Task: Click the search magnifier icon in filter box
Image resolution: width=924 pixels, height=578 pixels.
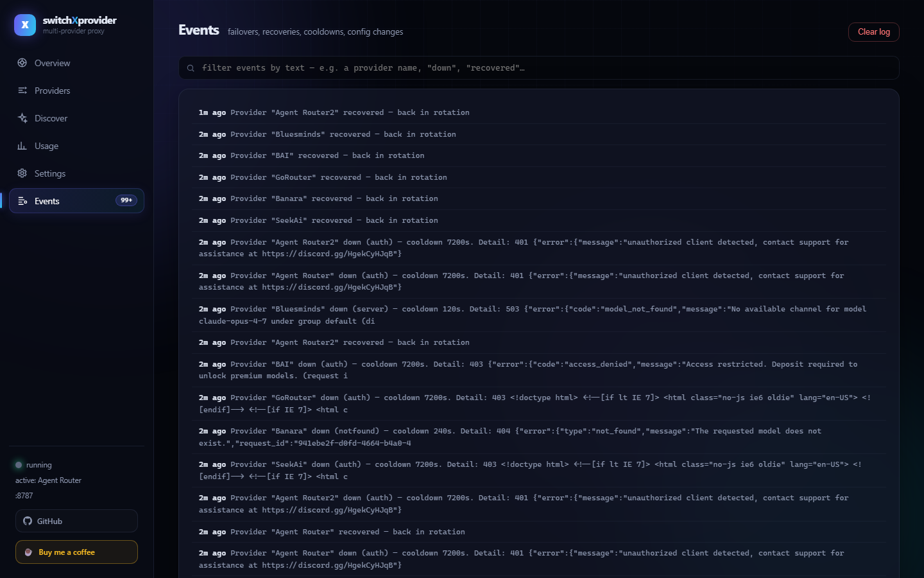Action: point(191,68)
